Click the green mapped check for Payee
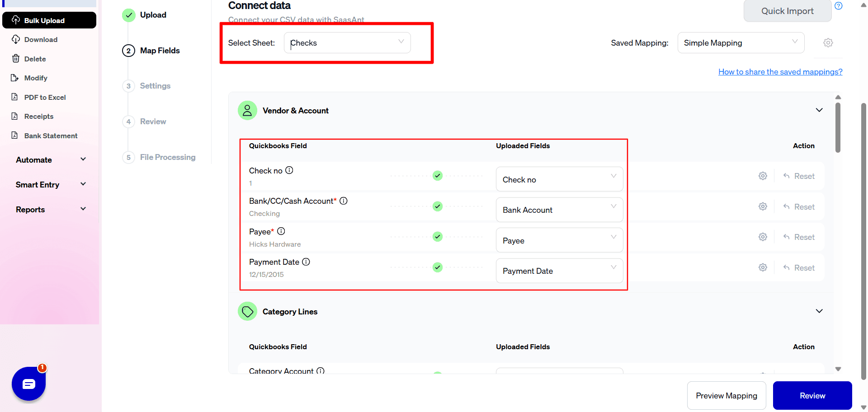Image resolution: width=868 pixels, height=412 pixels. pos(438,237)
